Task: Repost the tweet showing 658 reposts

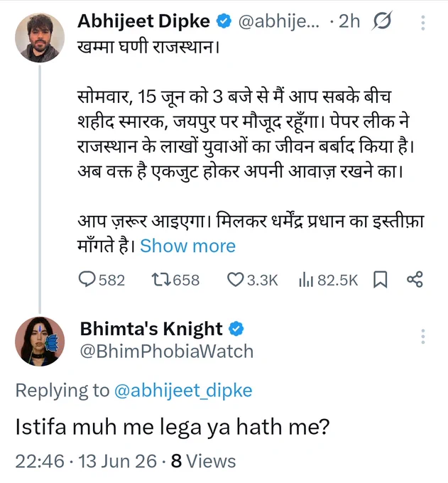Action: tap(161, 280)
